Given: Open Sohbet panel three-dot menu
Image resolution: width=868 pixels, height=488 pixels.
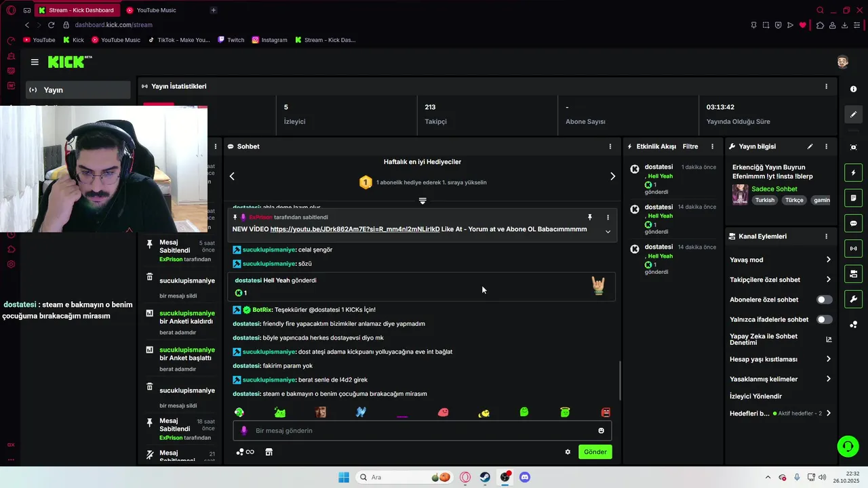Looking at the screenshot, I should tap(610, 146).
